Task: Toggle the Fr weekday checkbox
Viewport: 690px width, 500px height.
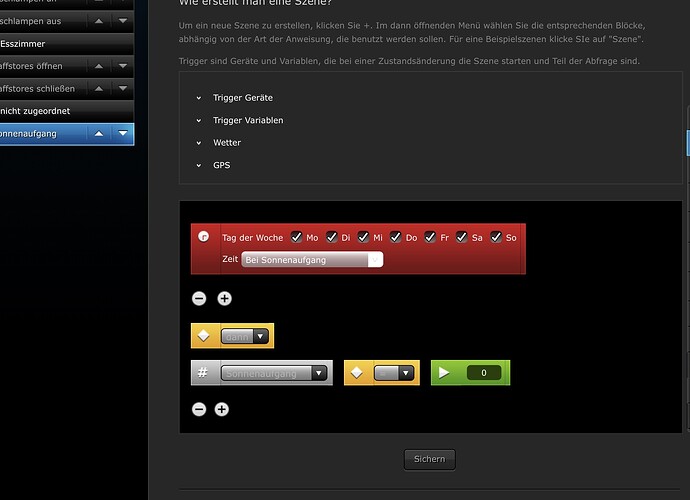Action: [x=430, y=237]
